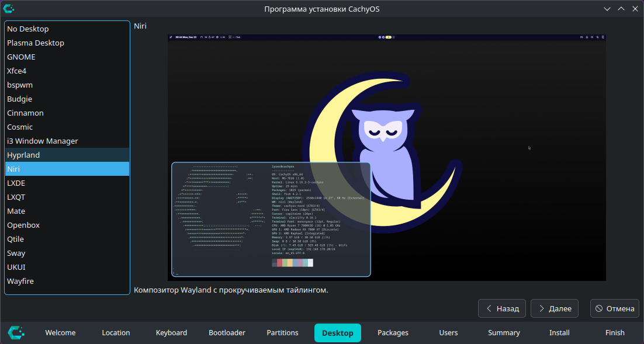The width and height of the screenshot is (644, 344).
Task: Switch to the Install step
Action: (x=559, y=332)
